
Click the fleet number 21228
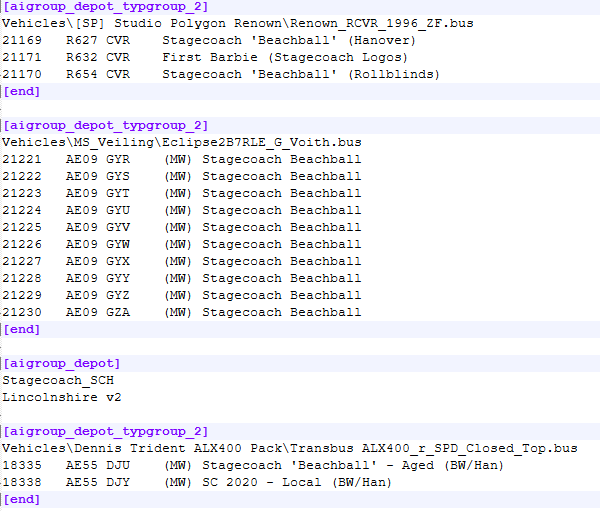pyautogui.click(x=22, y=278)
